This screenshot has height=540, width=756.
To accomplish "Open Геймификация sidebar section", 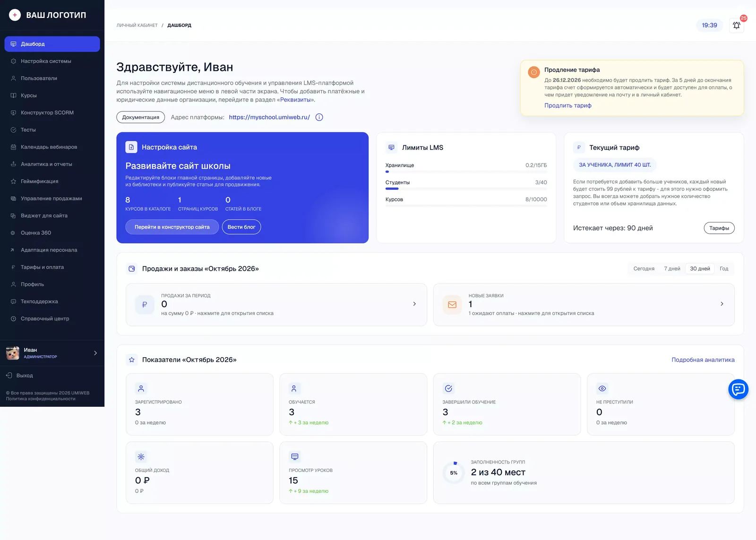I will tap(52, 181).
